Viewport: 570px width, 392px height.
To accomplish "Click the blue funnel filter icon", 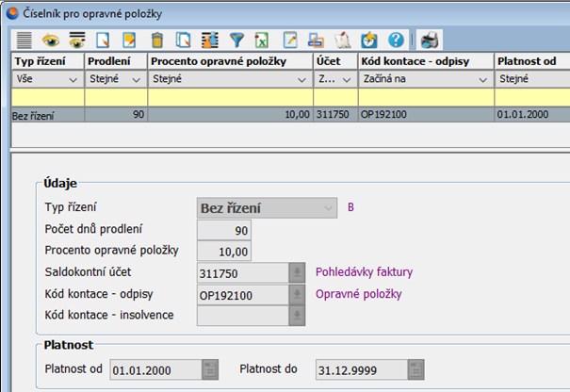I will [x=236, y=40].
